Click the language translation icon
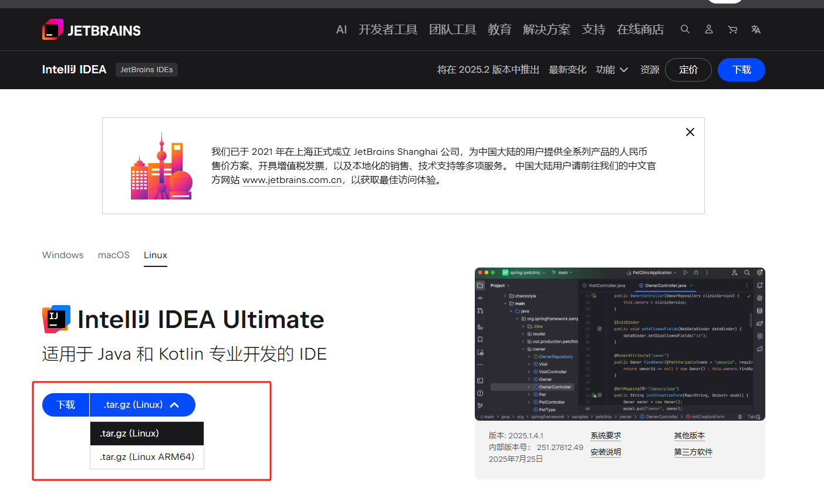The height and width of the screenshot is (504, 824). [x=756, y=29]
